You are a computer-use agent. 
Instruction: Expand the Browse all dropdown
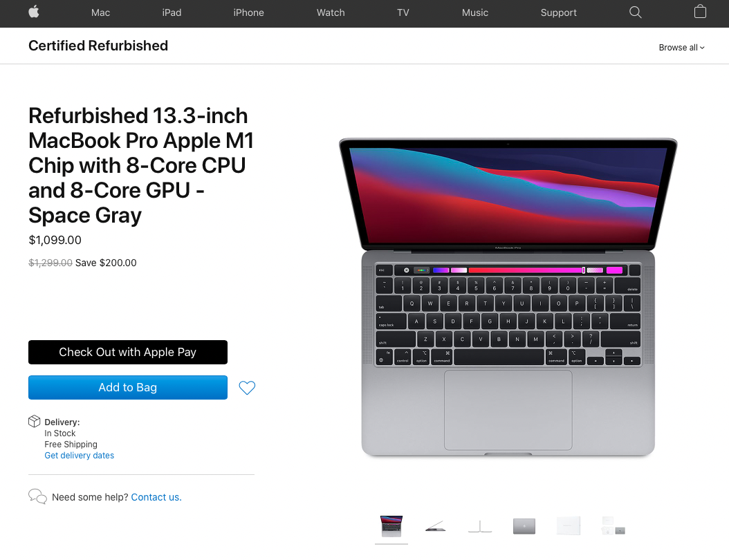point(681,48)
